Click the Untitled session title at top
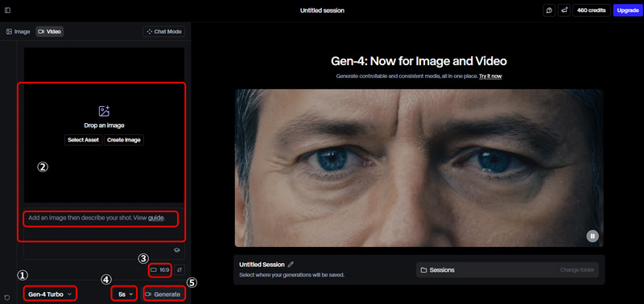 322,10
